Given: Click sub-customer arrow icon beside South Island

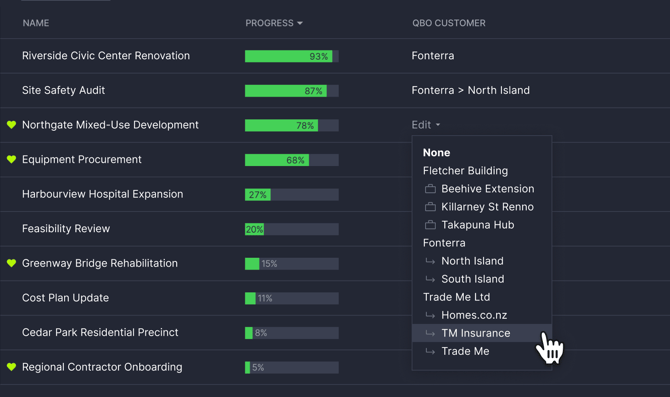Looking at the screenshot, I should pyautogui.click(x=430, y=279).
